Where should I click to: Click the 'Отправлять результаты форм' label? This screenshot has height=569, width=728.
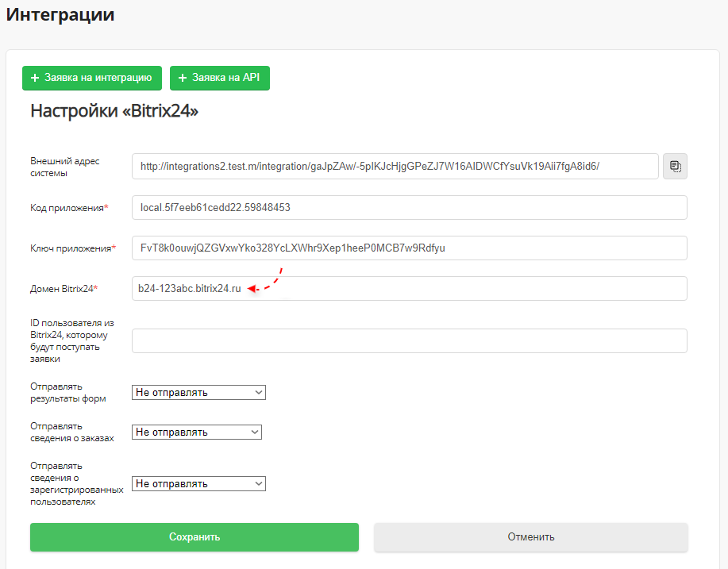coord(68,393)
